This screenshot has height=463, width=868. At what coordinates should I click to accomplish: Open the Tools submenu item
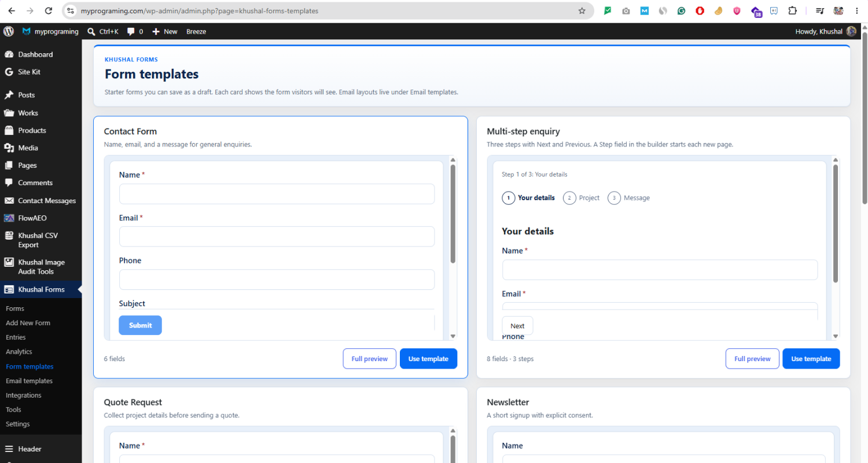pyautogui.click(x=13, y=409)
